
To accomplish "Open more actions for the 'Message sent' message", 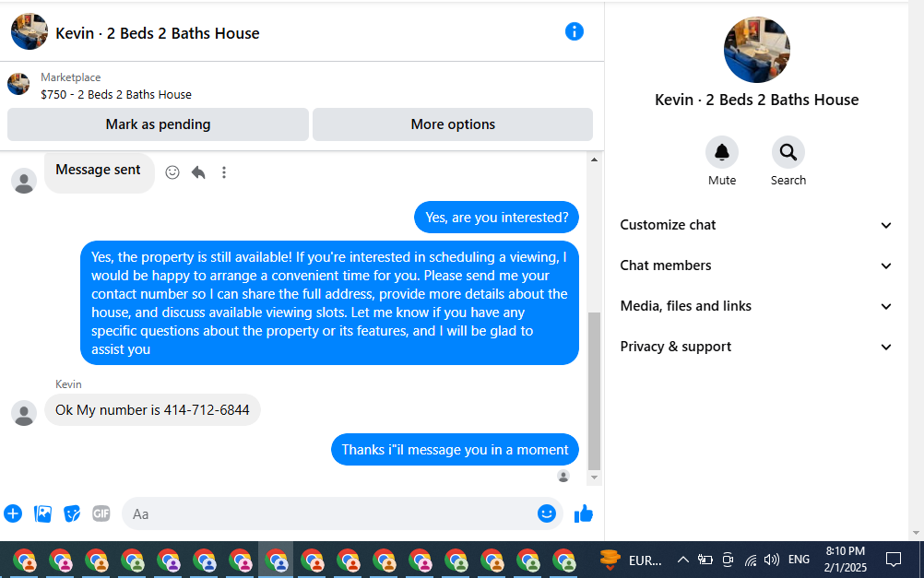I will (224, 172).
